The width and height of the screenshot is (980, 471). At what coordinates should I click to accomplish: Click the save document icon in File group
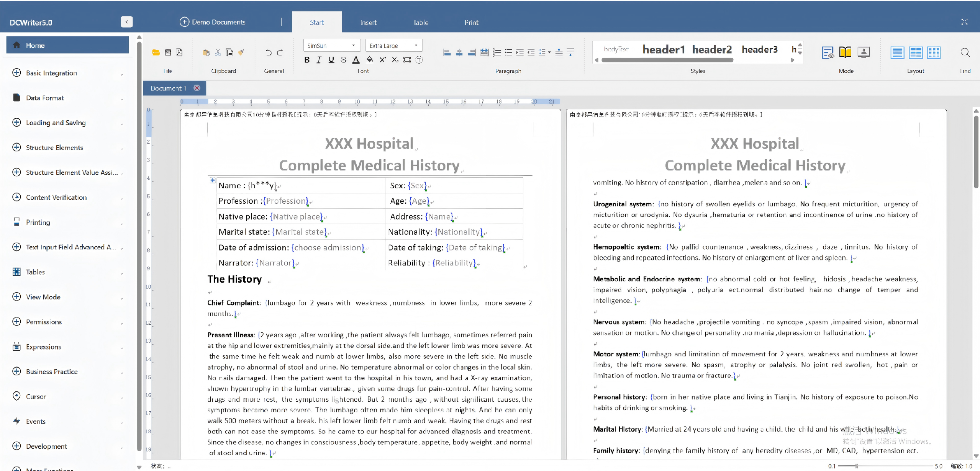(168, 52)
